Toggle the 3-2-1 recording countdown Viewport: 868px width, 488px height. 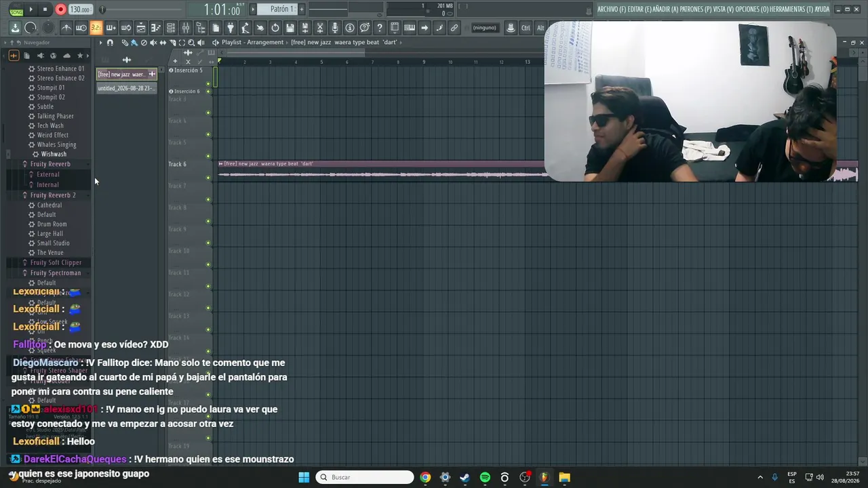coord(96,28)
